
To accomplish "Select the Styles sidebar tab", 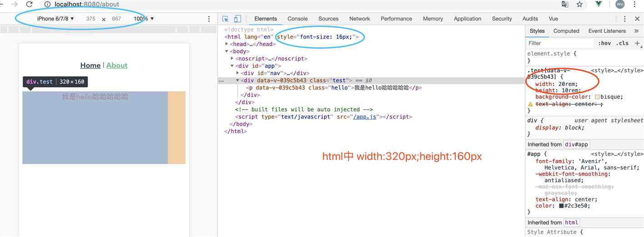I will point(537,31).
